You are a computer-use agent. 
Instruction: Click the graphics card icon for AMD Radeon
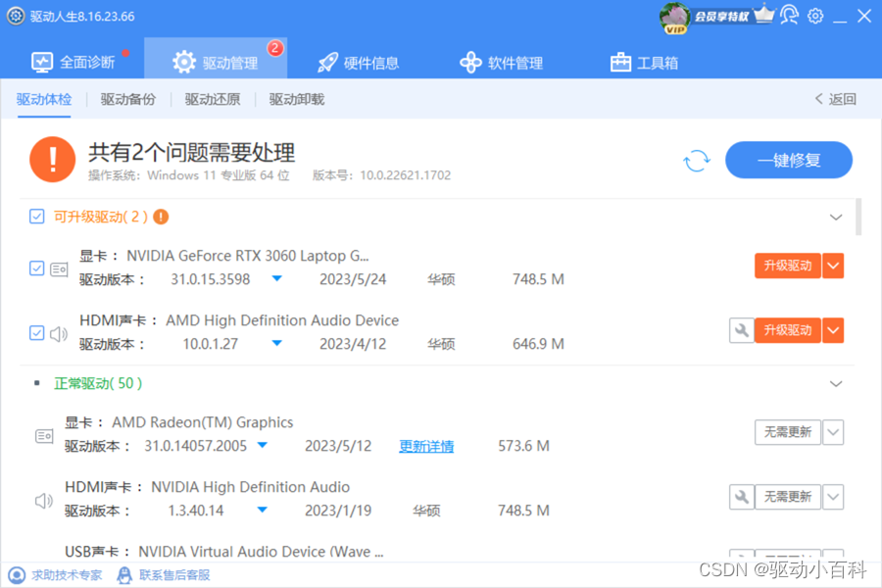(44, 436)
